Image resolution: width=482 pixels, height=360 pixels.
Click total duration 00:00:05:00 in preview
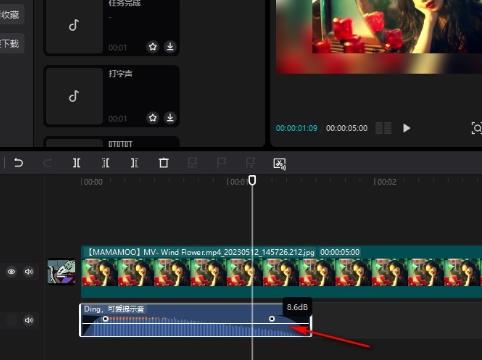[x=347, y=128]
